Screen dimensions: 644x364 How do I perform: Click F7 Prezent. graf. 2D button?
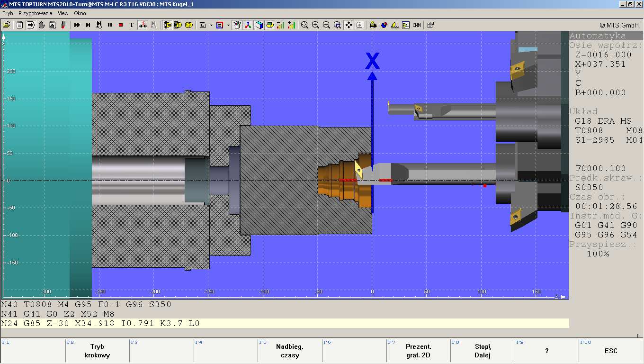(x=418, y=351)
